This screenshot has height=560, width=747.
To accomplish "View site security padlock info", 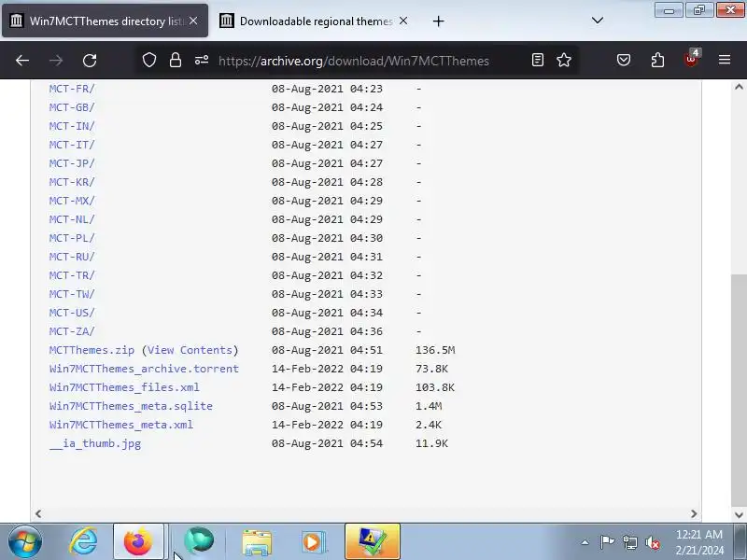I will tap(176, 60).
